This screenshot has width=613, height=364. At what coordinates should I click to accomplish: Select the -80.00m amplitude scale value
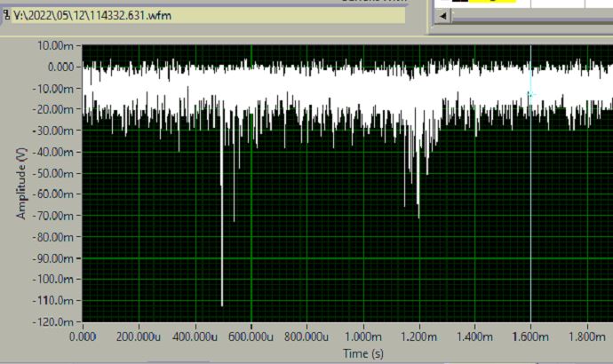pyautogui.click(x=53, y=237)
